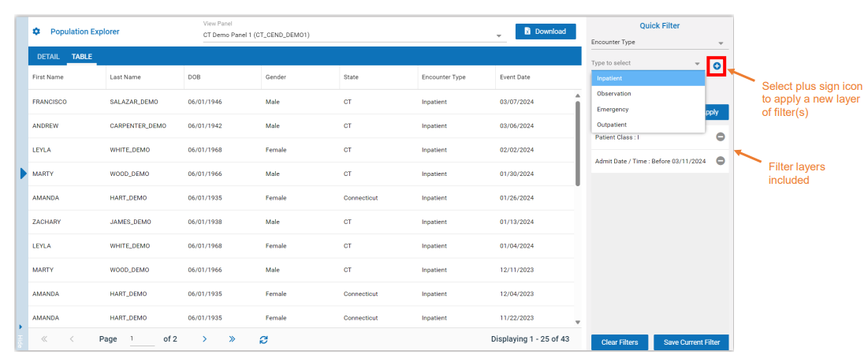Open the View Panel dropdown
The width and height of the screenshot is (868, 355).
[x=499, y=36]
